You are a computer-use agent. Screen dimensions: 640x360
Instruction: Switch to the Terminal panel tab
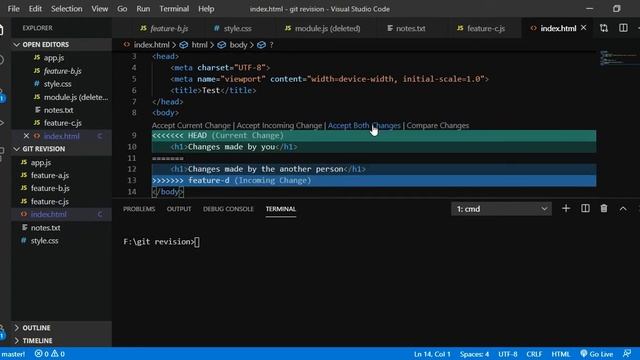[x=281, y=209]
